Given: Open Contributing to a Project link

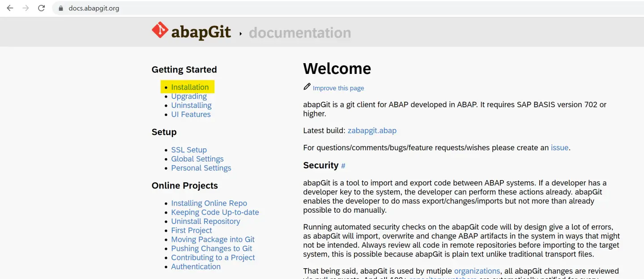Looking at the screenshot, I should (213, 258).
